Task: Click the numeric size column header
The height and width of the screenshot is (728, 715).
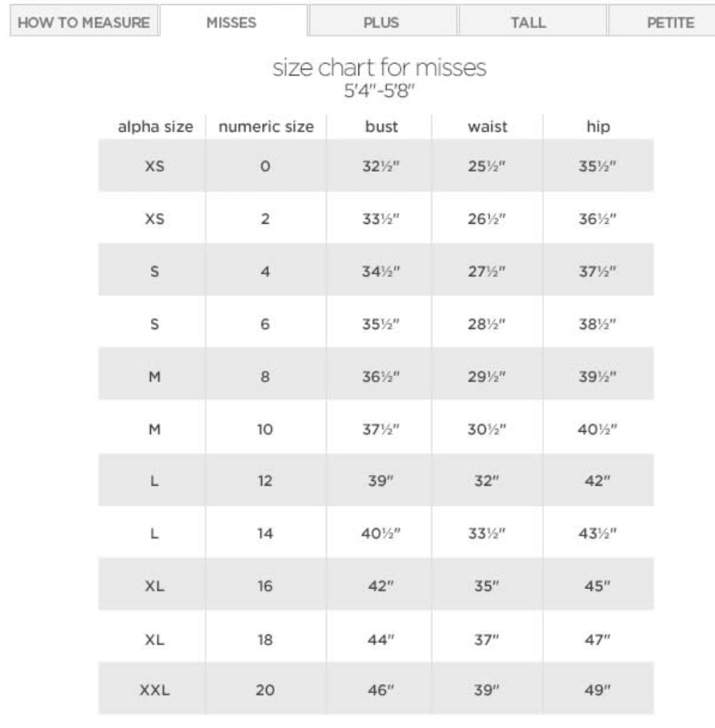Action: pos(265,128)
